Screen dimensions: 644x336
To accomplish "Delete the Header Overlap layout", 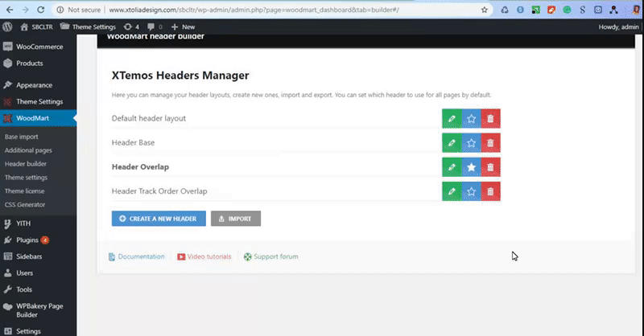I will [x=490, y=167].
